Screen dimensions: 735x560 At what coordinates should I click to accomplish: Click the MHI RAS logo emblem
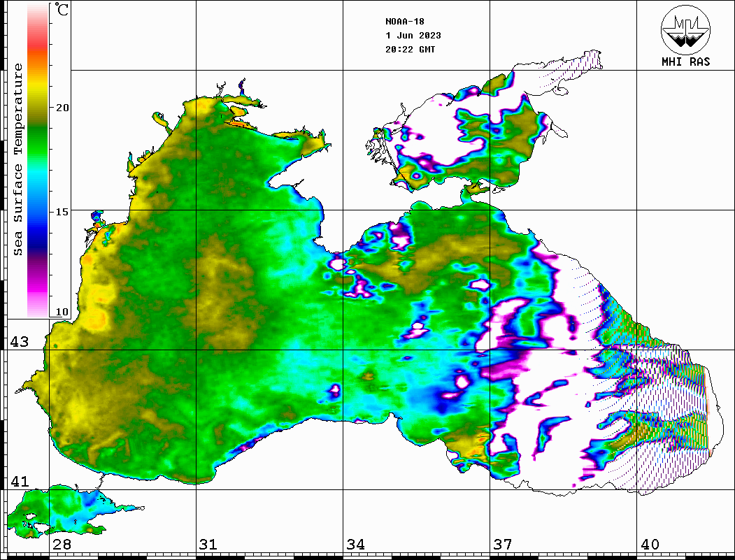(685, 29)
